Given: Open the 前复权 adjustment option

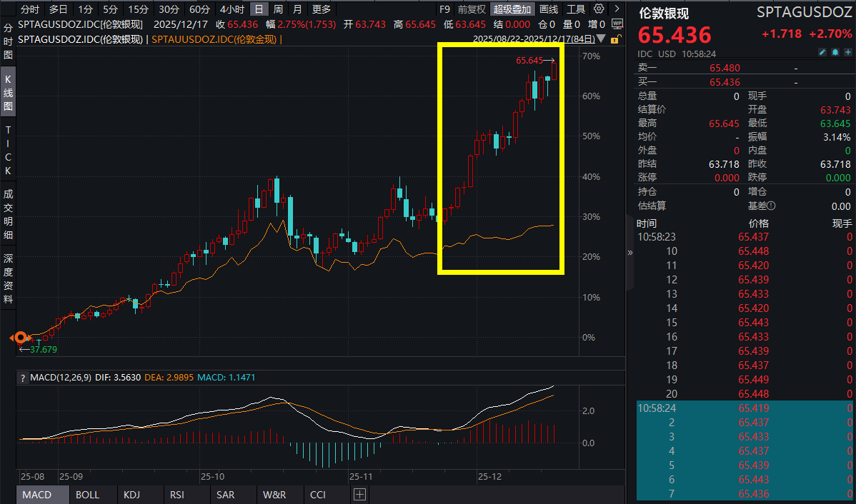Looking at the screenshot, I should point(472,9).
